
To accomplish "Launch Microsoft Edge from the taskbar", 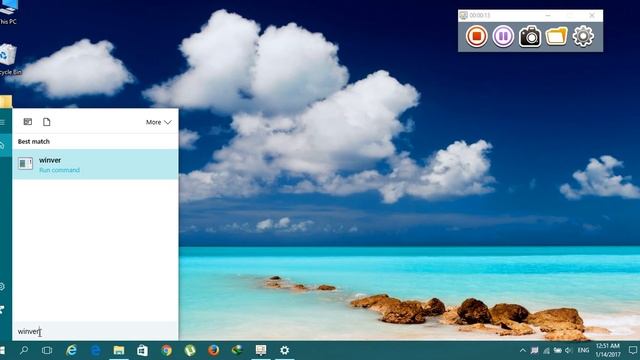I will coord(95,350).
